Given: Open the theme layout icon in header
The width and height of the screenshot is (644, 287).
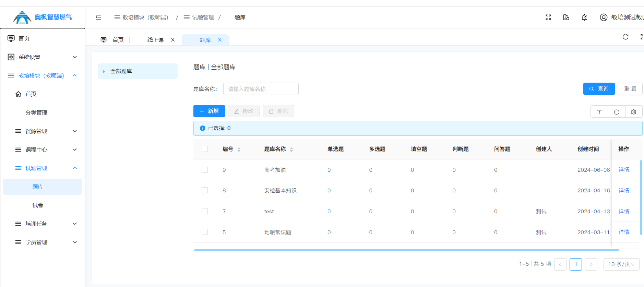Looking at the screenshot, I should click(566, 17).
